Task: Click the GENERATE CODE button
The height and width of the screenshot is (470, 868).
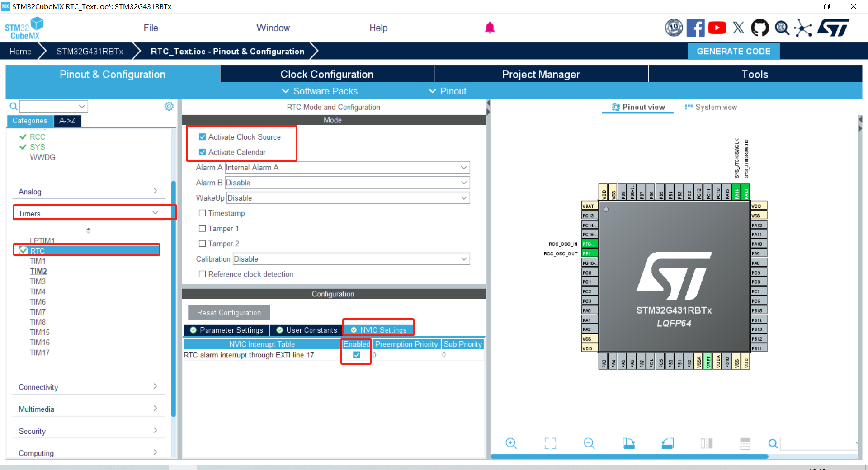Action: point(733,51)
